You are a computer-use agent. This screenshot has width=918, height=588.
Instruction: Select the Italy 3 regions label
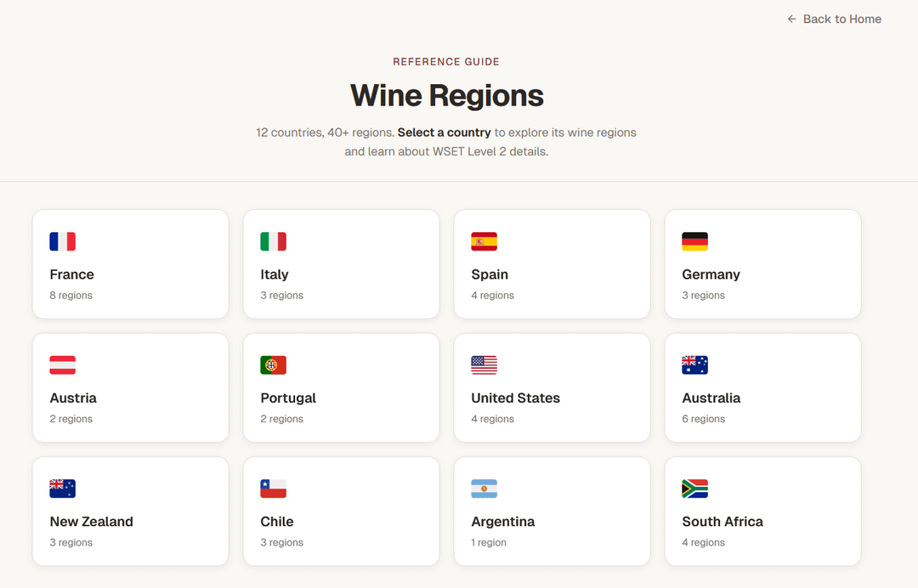[x=281, y=296]
